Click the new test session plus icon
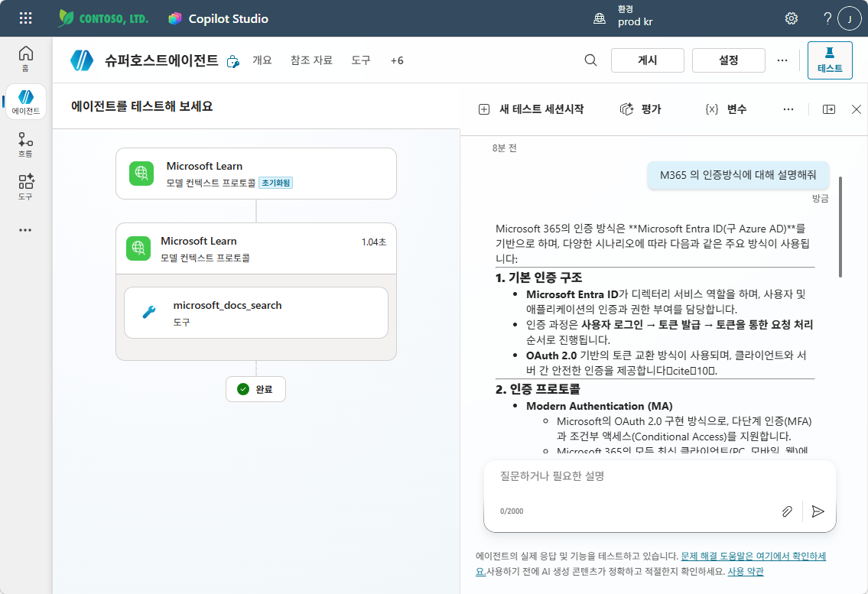This screenshot has height=594, width=868. 484,109
